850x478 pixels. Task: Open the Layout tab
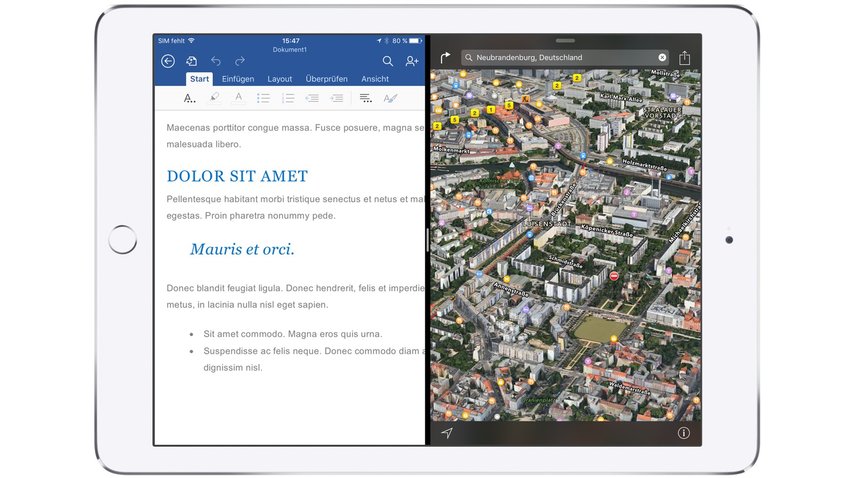pos(280,79)
